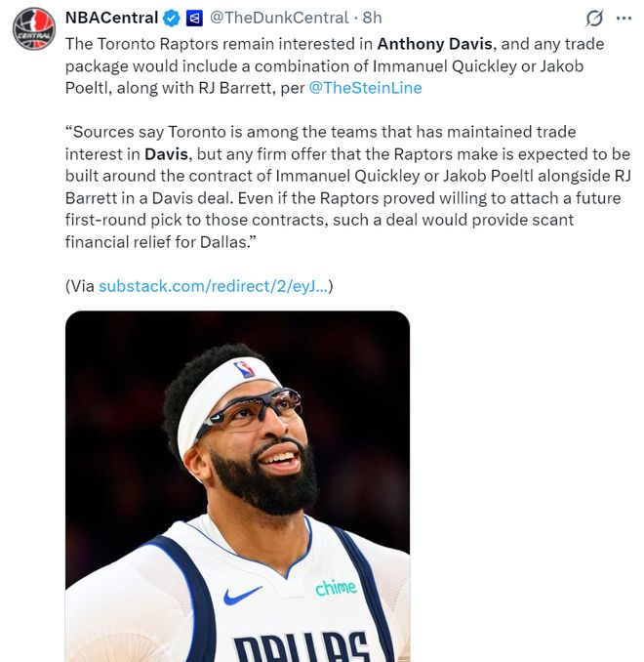
Task: Follow the substack.com redirect link
Action: pyautogui.click(x=214, y=286)
